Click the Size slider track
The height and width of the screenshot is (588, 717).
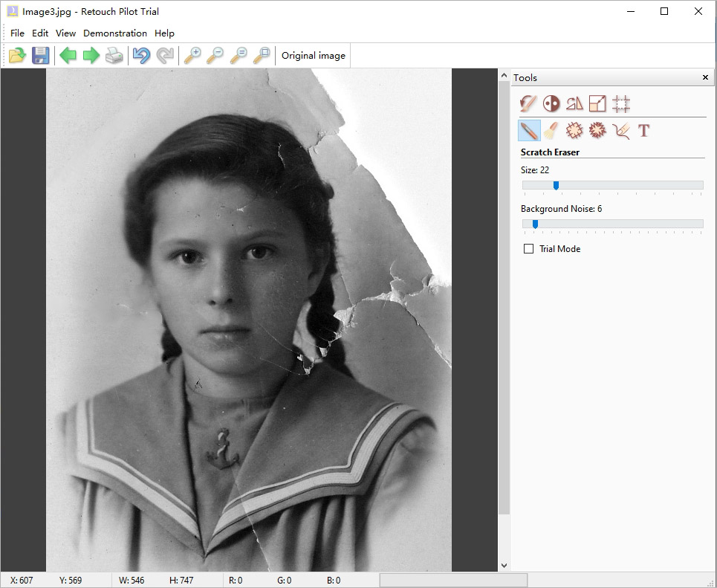(x=632, y=185)
